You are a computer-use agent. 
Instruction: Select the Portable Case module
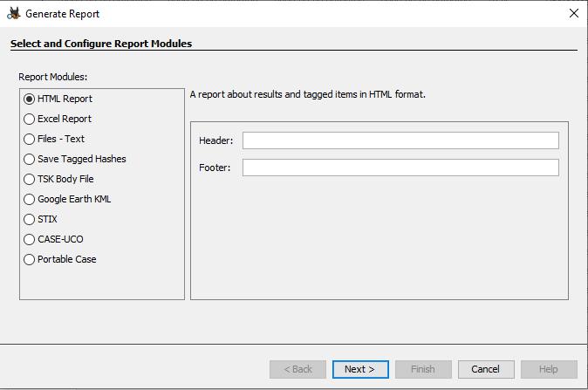[30, 260]
